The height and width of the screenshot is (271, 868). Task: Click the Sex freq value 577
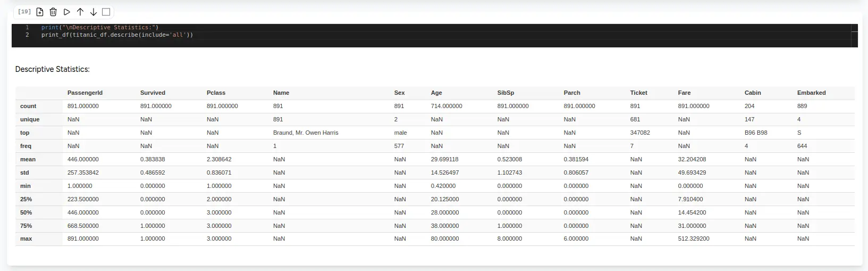tap(399, 146)
